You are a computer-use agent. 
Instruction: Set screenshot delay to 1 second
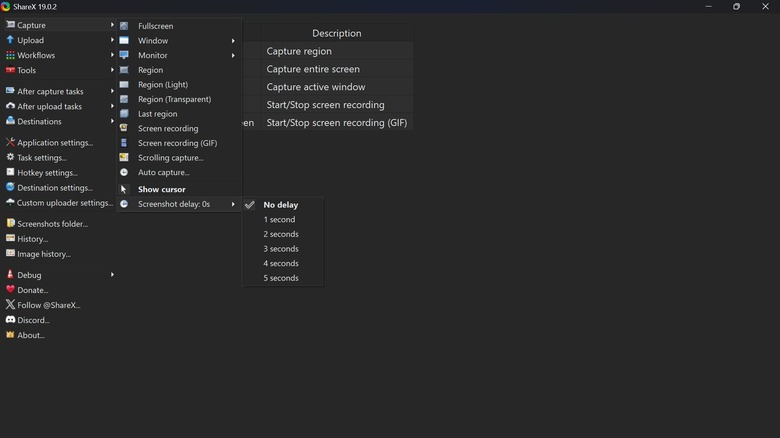[x=283, y=219]
